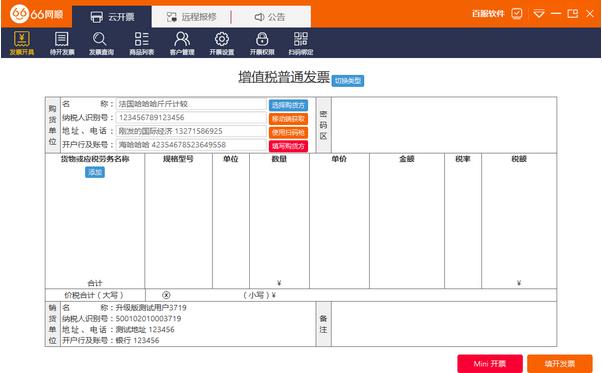This screenshot has height=373, width=602.
Task: Click the （小写）¥ total label
Action: (x=260, y=295)
